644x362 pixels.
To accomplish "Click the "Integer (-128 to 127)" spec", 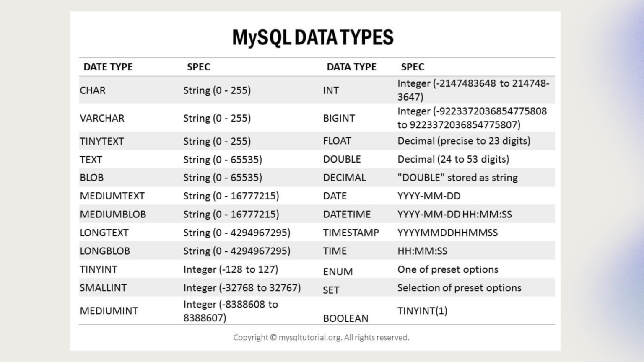I will tap(231, 269).
